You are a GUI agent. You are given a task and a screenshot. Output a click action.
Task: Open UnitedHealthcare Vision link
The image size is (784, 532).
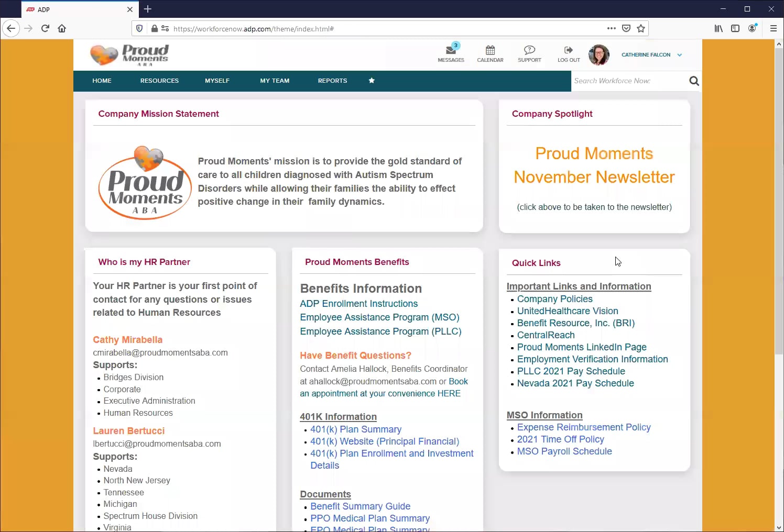(568, 311)
